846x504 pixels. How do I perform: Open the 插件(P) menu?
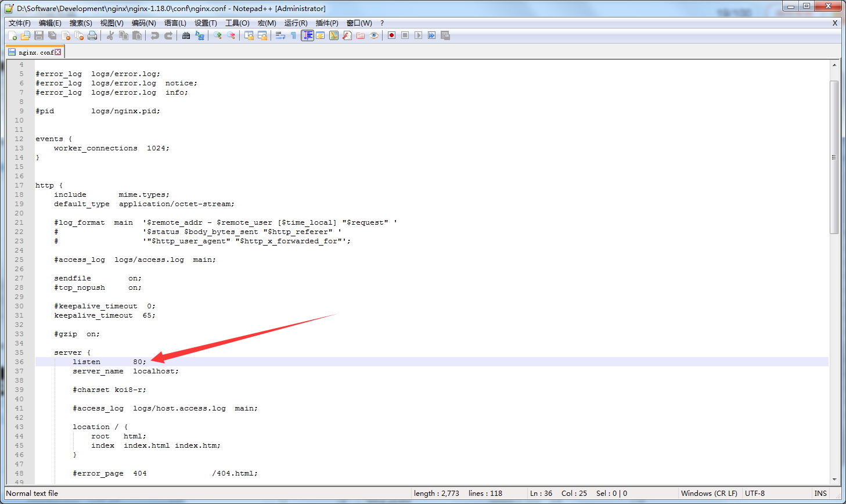click(x=326, y=23)
